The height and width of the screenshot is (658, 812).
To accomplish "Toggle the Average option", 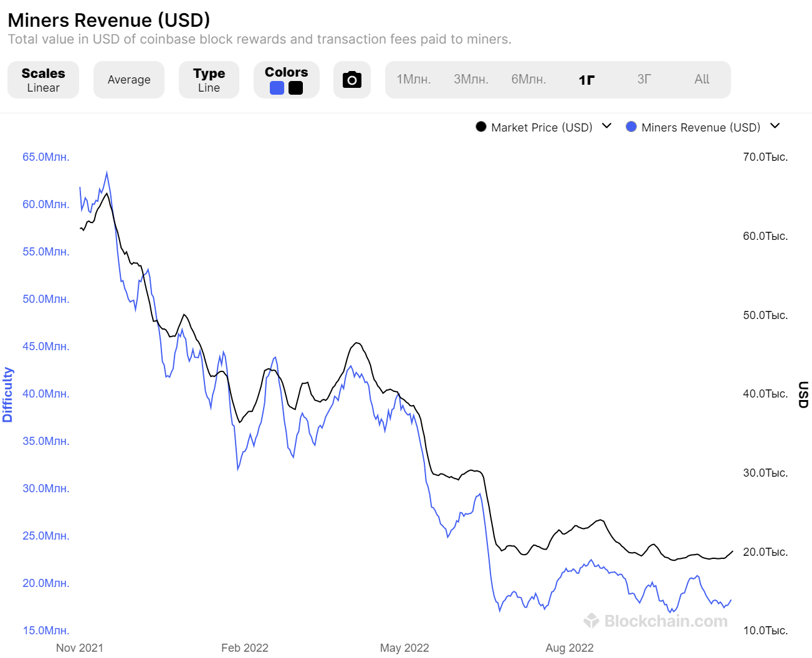I will [x=129, y=80].
